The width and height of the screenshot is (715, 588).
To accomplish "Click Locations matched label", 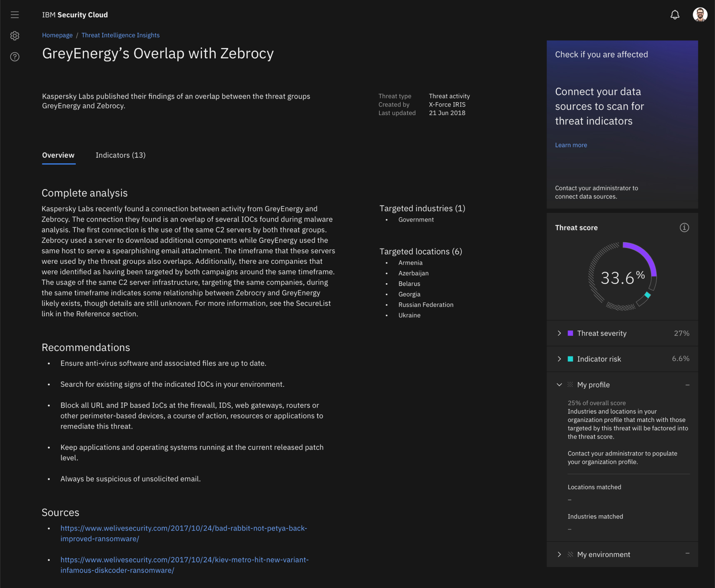I will pos(594,487).
